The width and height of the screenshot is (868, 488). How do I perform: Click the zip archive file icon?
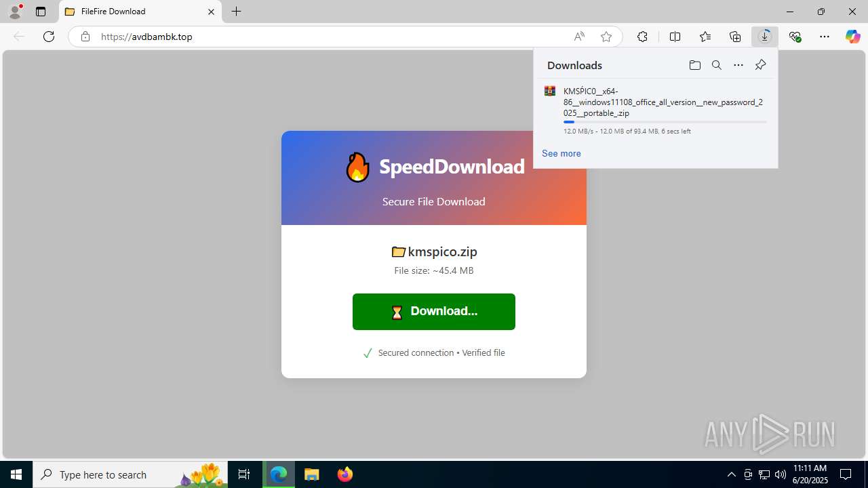click(550, 91)
